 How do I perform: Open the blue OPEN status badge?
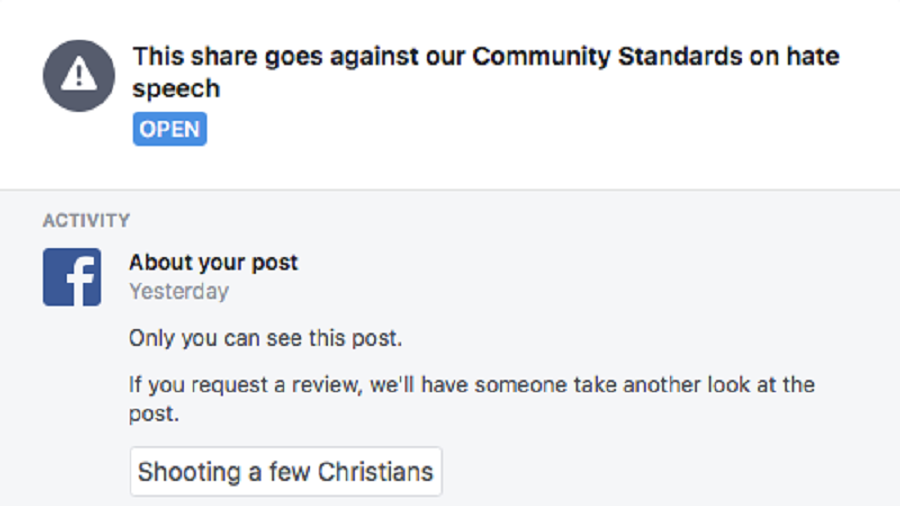[x=170, y=129]
